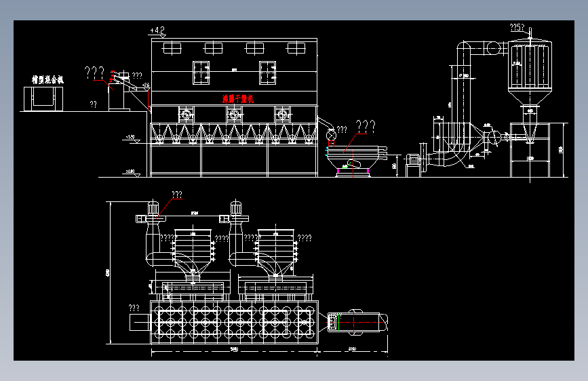
Task: Click the +4.2 elevation marker text
Action: click(157, 30)
